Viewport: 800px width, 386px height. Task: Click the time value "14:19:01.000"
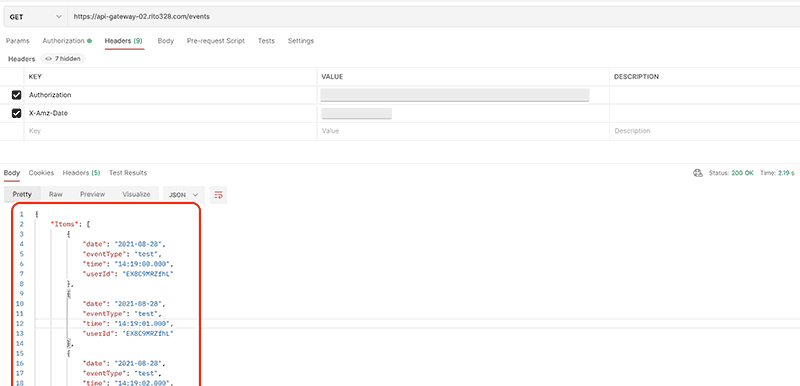click(x=144, y=323)
